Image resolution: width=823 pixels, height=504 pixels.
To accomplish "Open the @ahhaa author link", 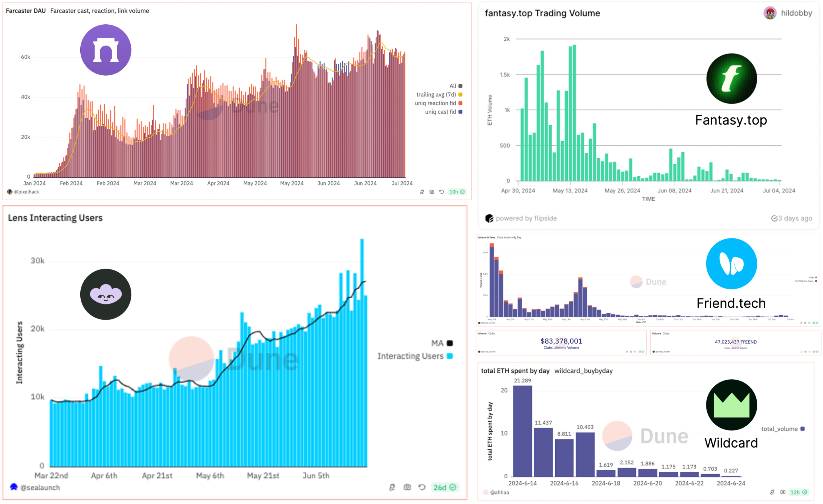I will pos(499,492).
